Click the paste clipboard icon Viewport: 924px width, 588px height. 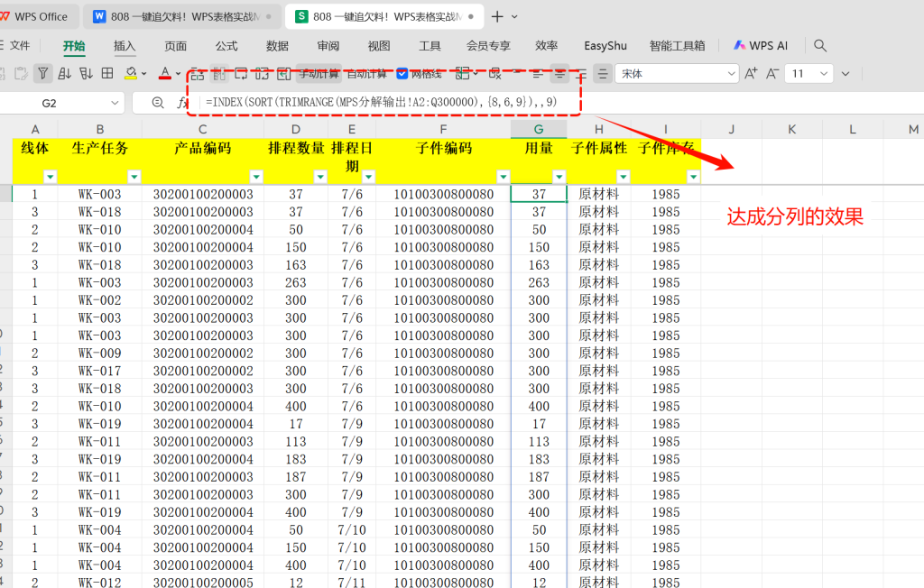click(22, 74)
